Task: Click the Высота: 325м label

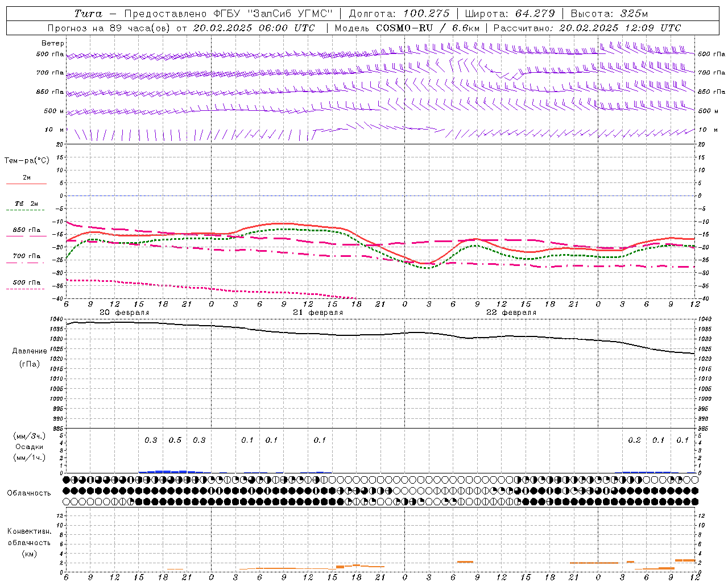Action: click(x=609, y=14)
